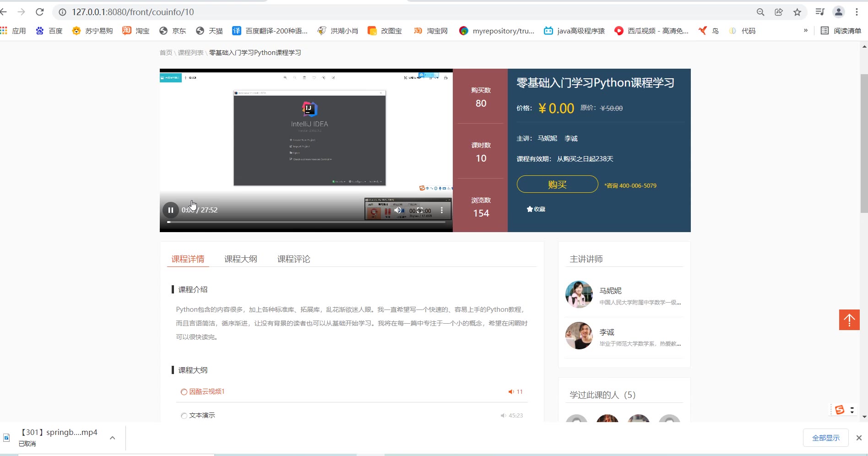868x456 pixels.
Task: Go to 课程列表 breadcrumb link
Action: click(x=190, y=53)
